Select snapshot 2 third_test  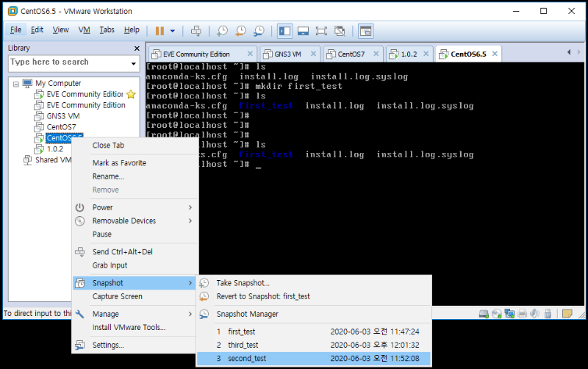pos(314,345)
